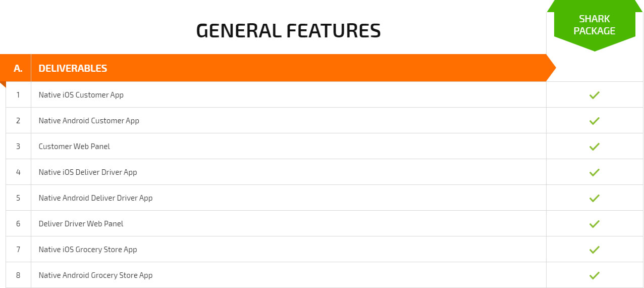Select the Native Android Grocery Store App text
The image size is (644, 288).
pyautogui.click(x=95, y=275)
